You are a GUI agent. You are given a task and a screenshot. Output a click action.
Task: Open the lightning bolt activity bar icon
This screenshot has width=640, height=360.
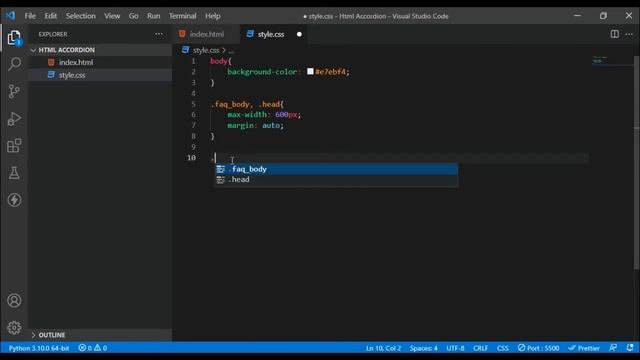coord(14,200)
